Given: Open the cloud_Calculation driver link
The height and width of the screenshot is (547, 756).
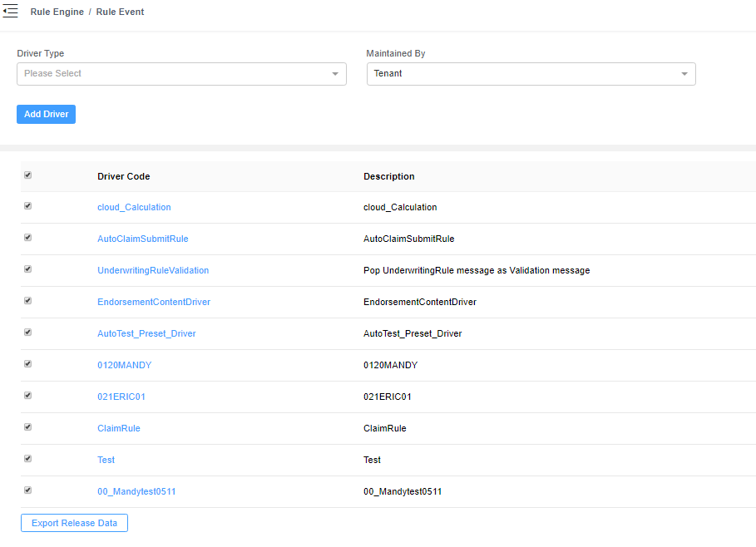Looking at the screenshot, I should point(134,207).
